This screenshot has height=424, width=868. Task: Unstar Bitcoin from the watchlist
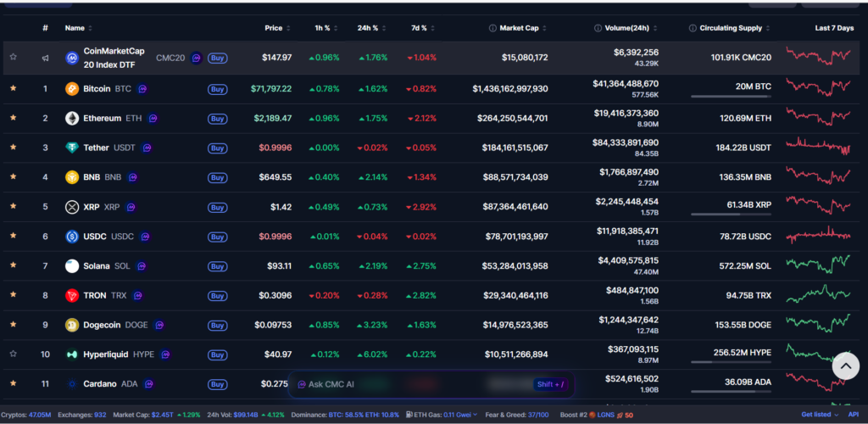(13, 88)
